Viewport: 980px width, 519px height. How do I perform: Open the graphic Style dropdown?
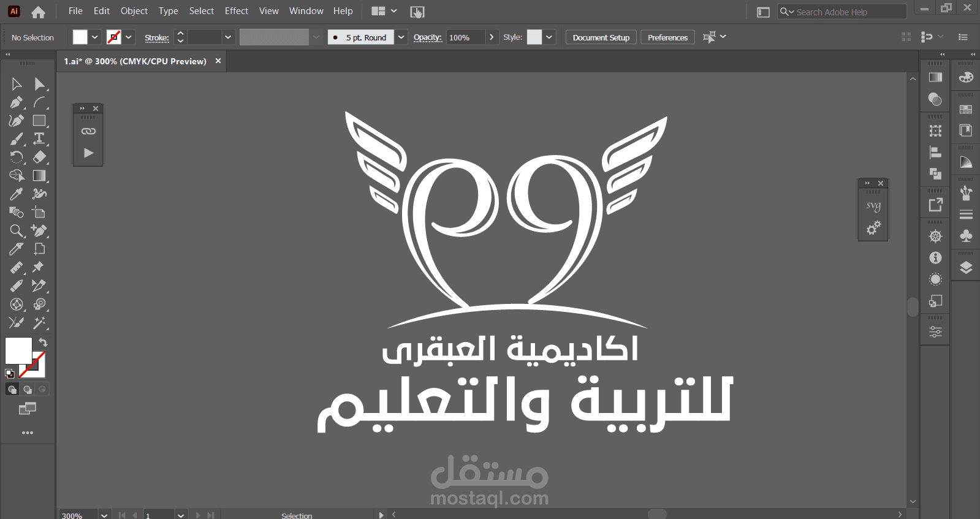[x=549, y=37]
